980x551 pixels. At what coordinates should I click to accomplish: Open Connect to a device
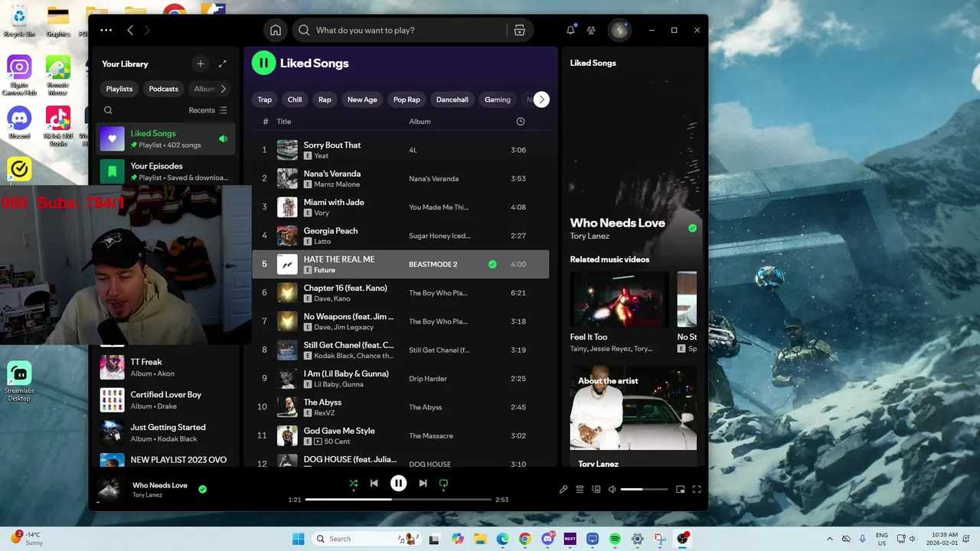[596, 489]
